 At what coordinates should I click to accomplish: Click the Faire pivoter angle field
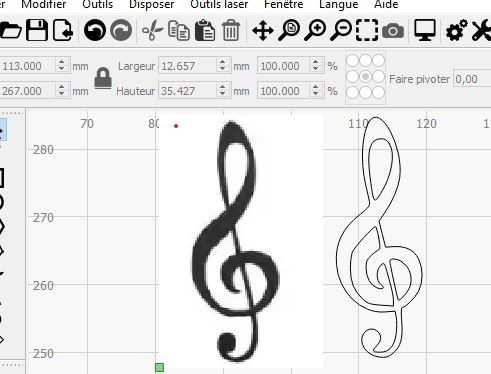coord(472,79)
